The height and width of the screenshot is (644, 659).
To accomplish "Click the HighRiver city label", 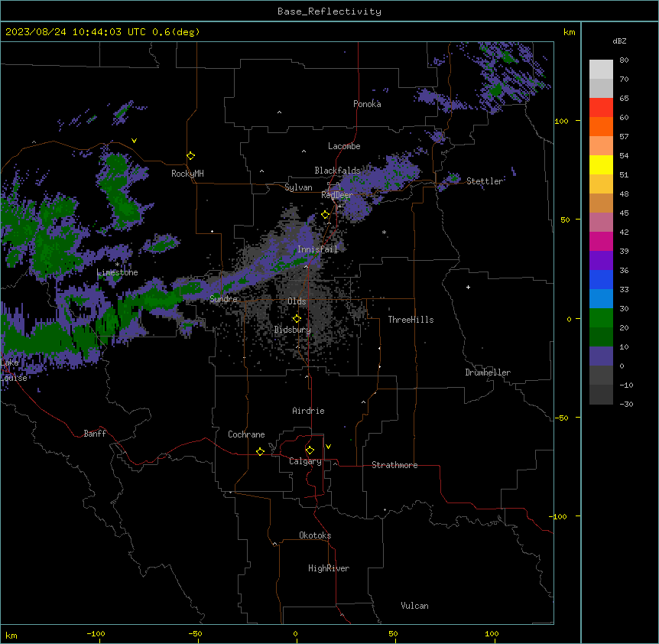I will (x=329, y=568).
